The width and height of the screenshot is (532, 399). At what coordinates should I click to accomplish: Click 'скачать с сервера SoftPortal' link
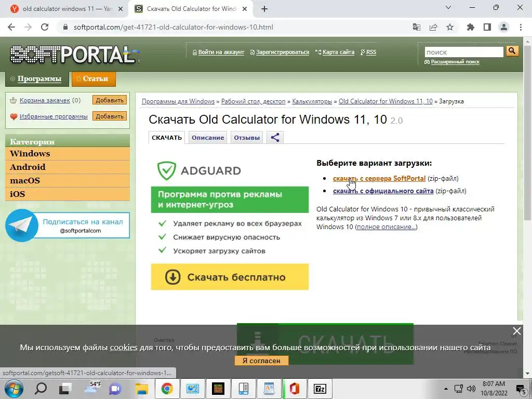(379, 179)
